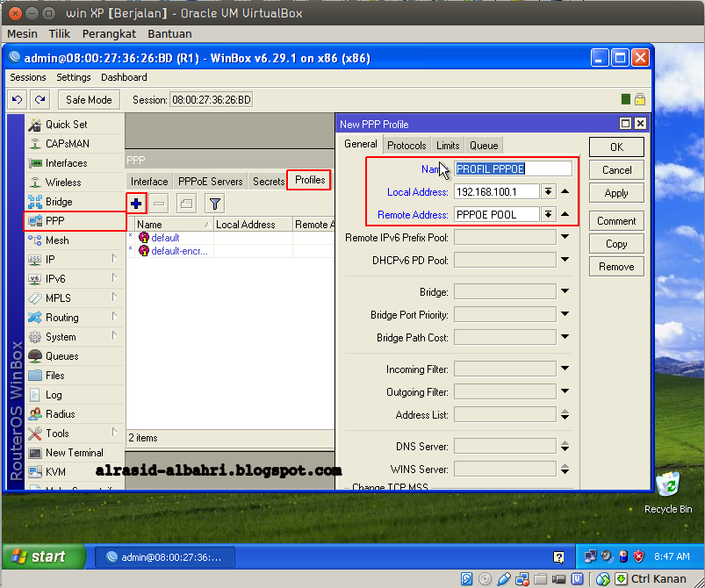Switch to the Limits tab
705x588 pixels.
(448, 146)
